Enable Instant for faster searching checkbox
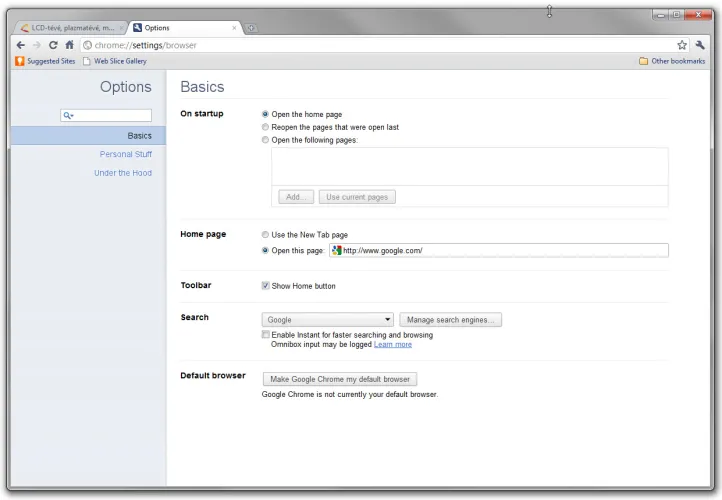The height and width of the screenshot is (500, 722). click(266, 334)
